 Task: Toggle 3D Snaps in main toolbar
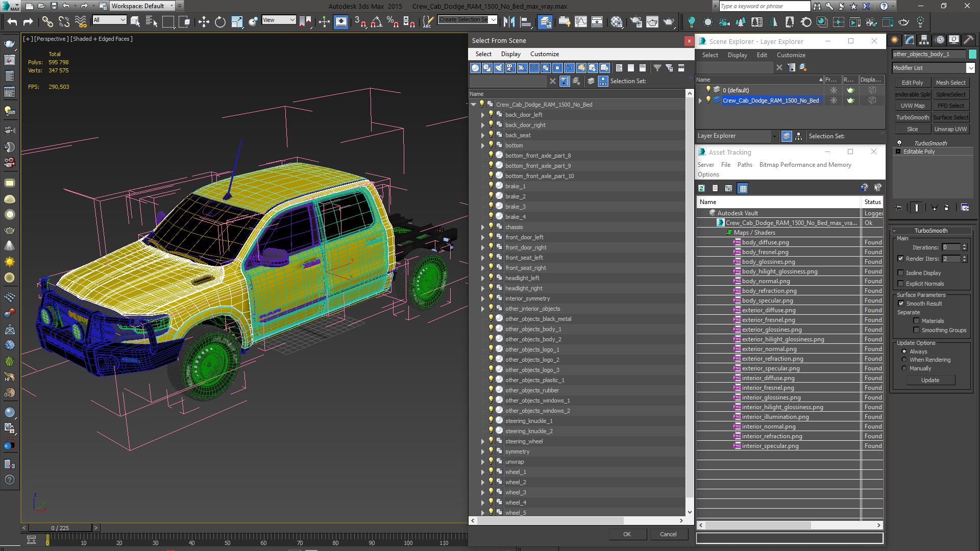point(360,21)
